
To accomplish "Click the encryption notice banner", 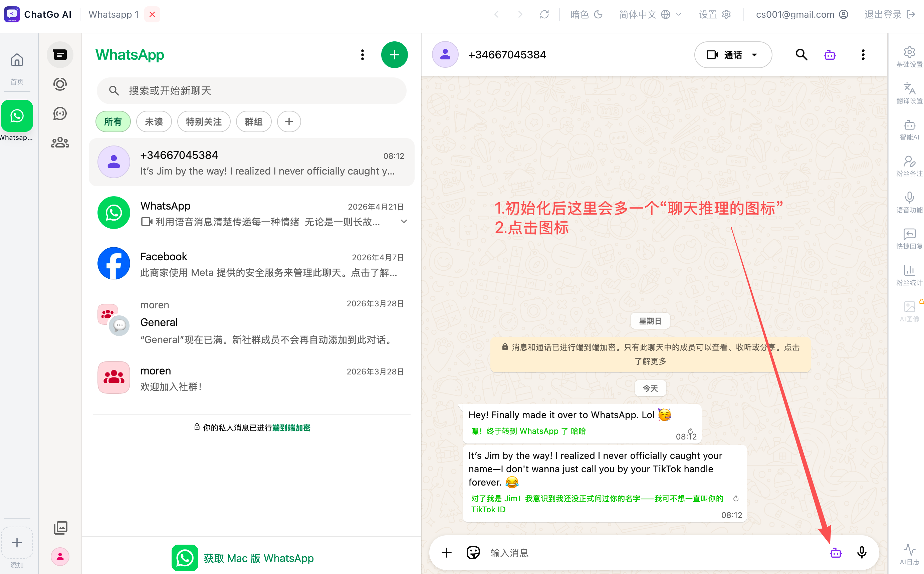I will pyautogui.click(x=650, y=354).
